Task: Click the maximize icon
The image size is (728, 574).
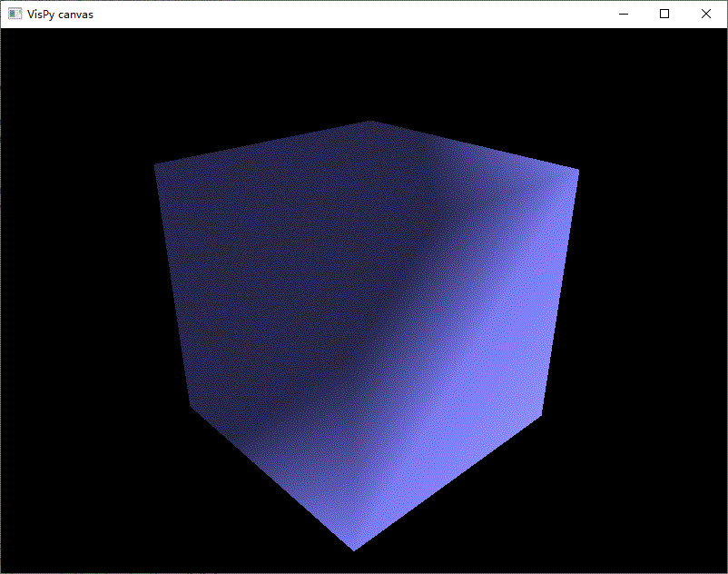Action: click(x=664, y=14)
